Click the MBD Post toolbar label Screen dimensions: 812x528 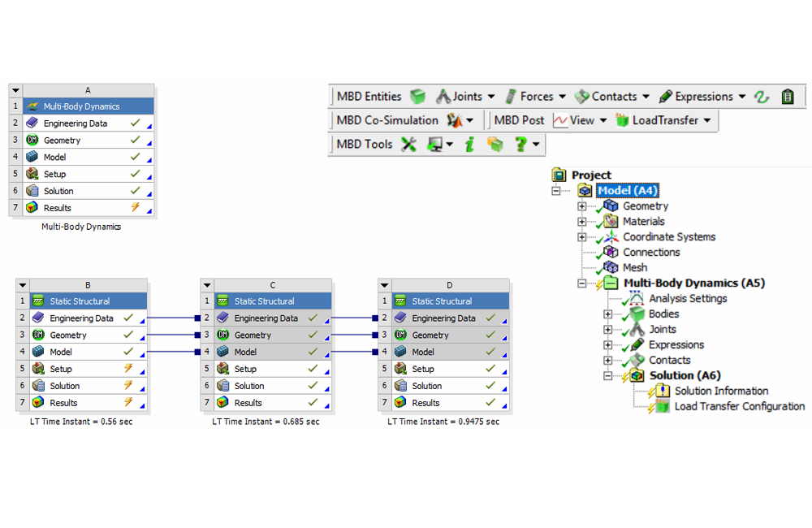pos(519,119)
